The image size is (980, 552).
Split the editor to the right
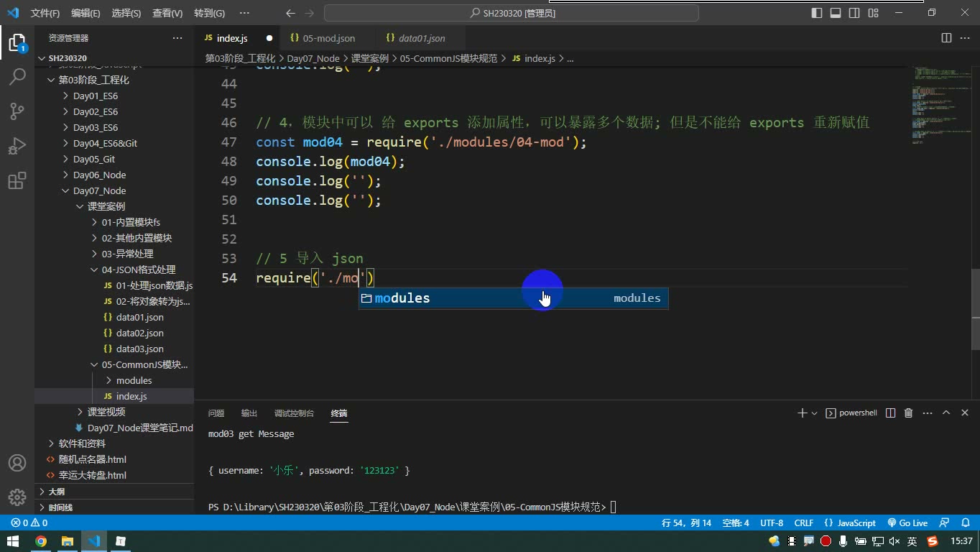coord(946,38)
